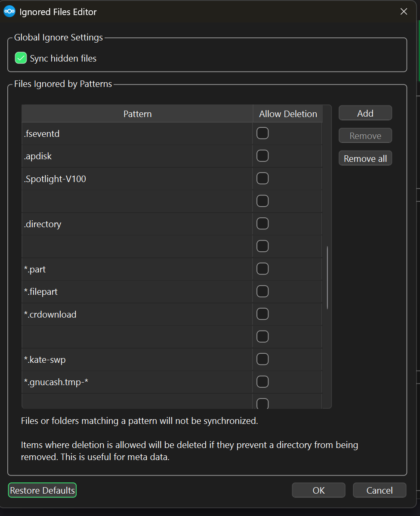Click the pattern list vertical scrollbar

coord(327,278)
